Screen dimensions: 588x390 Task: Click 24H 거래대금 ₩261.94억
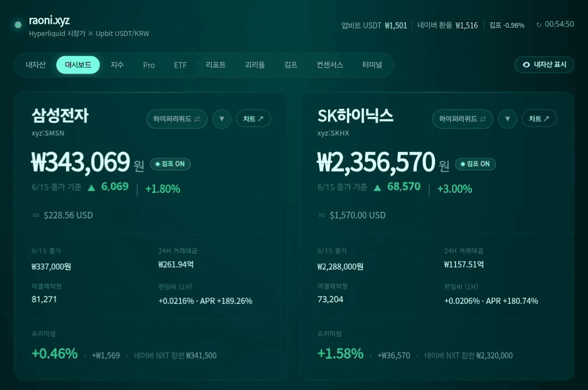[x=176, y=264]
